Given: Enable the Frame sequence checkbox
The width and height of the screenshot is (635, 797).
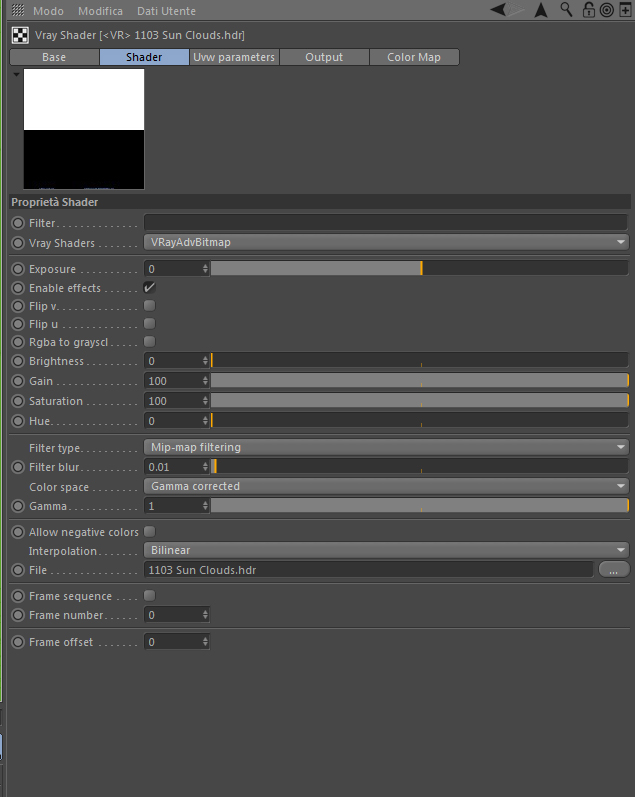Looking at the screenshot, I should [x=149, y=595].
